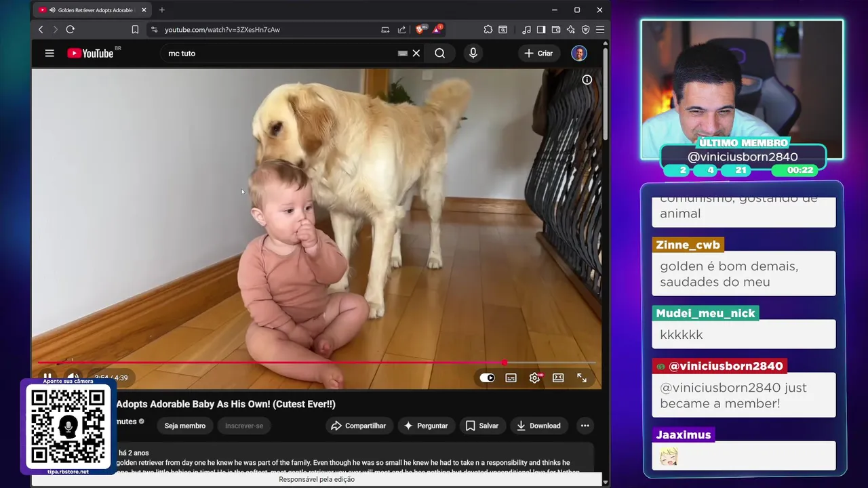Open the cast/install screen icon in address bar
Viewport: 868px width, 488px height.
[385, 30]
